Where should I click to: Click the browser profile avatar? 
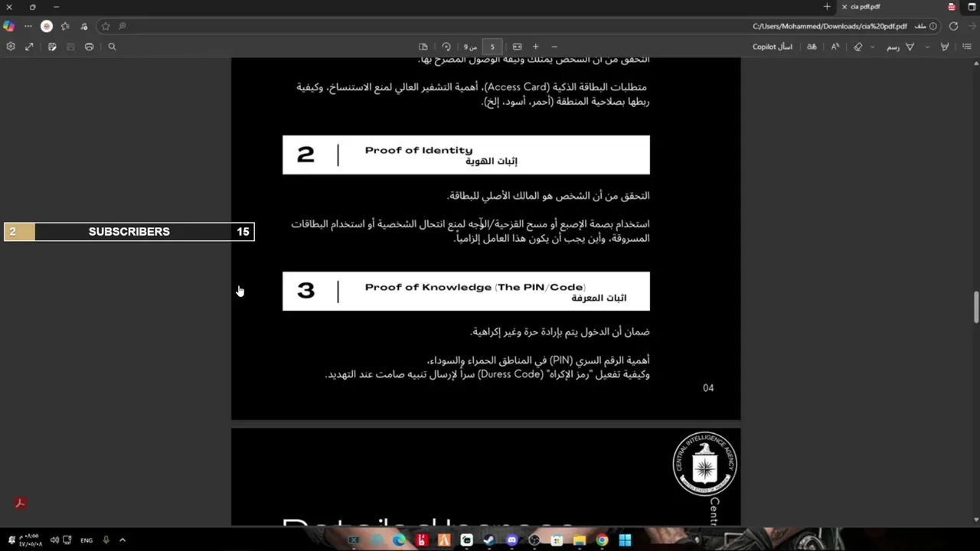[47, 26]
